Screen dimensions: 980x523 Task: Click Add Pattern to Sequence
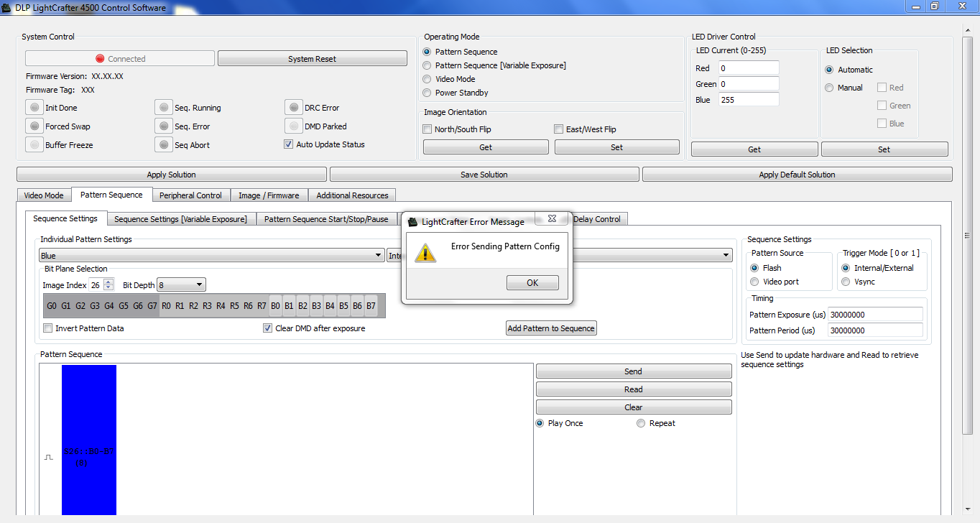point(551,328)
